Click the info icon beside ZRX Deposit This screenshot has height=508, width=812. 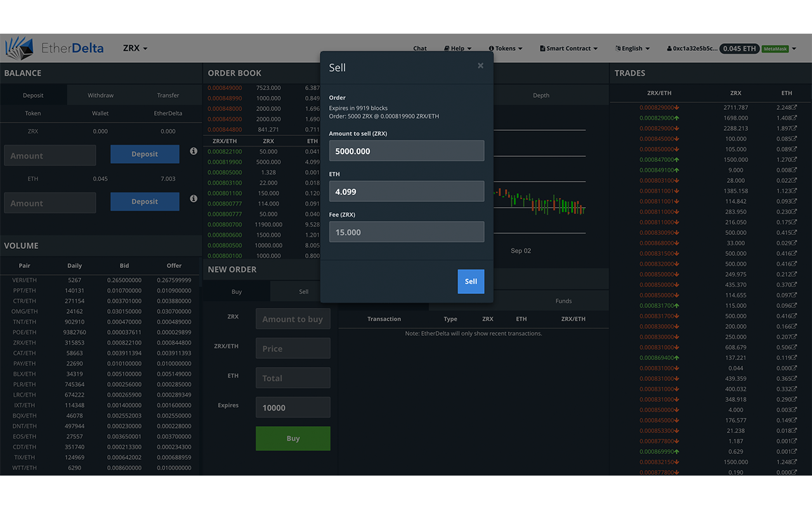193,151
